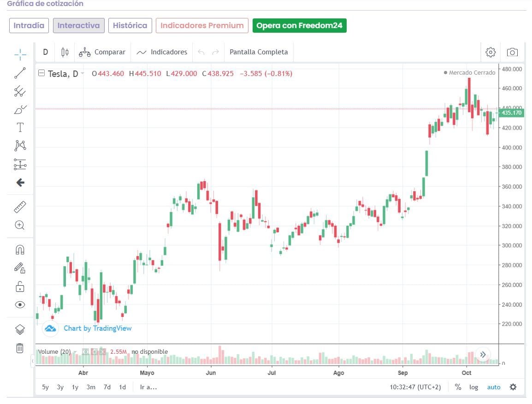Select the brush shapes tool
The image size is (532, 404).
point(20,110)
